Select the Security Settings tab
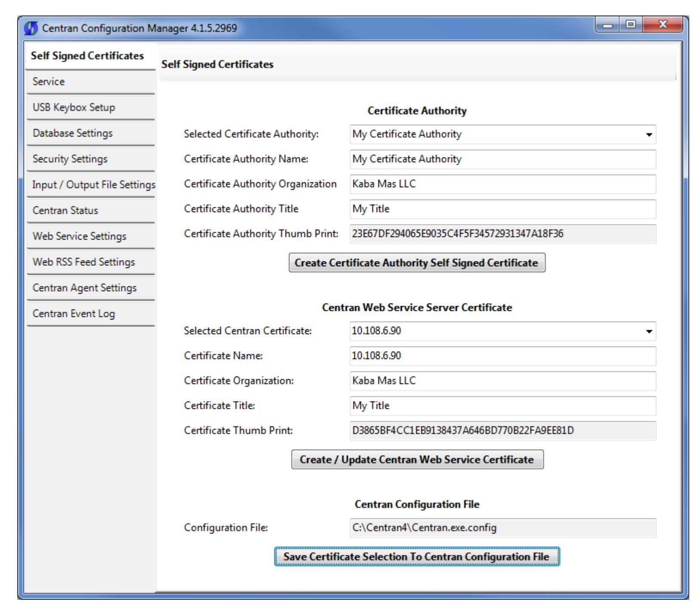The height and width of the screenshot is (611, 700). click(x=91, y=159)
